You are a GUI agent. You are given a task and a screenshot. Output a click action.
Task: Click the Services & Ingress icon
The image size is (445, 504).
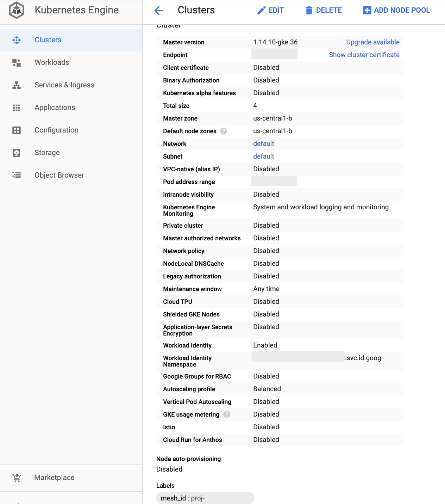(x=17, y=85)
